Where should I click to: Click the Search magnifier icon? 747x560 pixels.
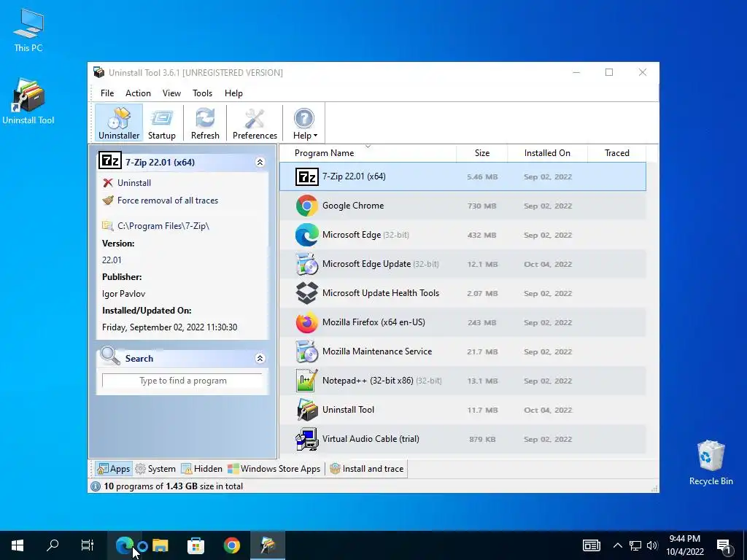pos(110,356)
